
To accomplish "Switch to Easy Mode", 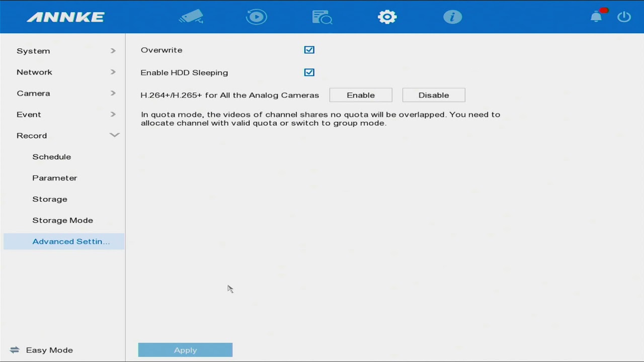I will [x=49, y=350].
